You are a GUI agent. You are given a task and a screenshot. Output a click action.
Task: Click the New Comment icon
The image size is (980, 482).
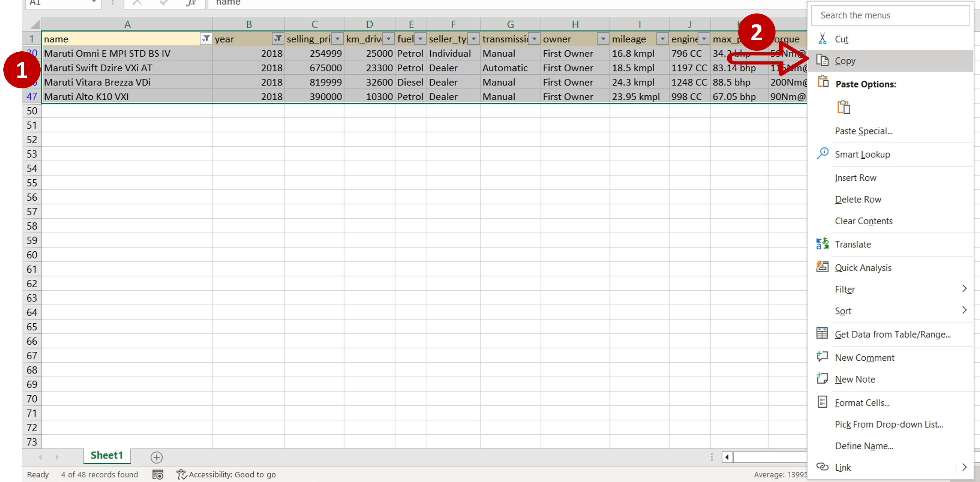[822, 357]
